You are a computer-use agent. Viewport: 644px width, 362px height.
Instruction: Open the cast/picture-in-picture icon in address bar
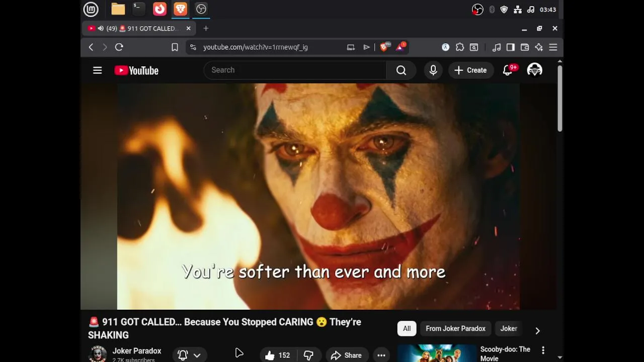point(351,47)
